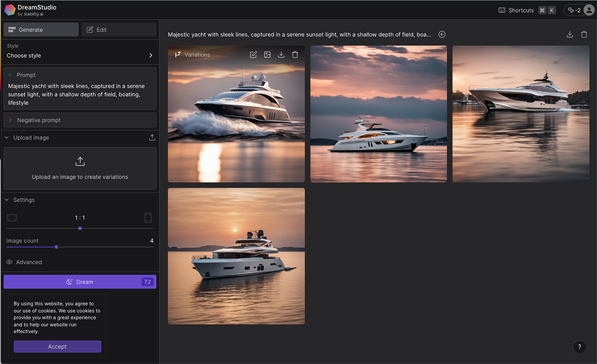Accept the cookies notice
597x364 pixels.
(x=57, y=346)
